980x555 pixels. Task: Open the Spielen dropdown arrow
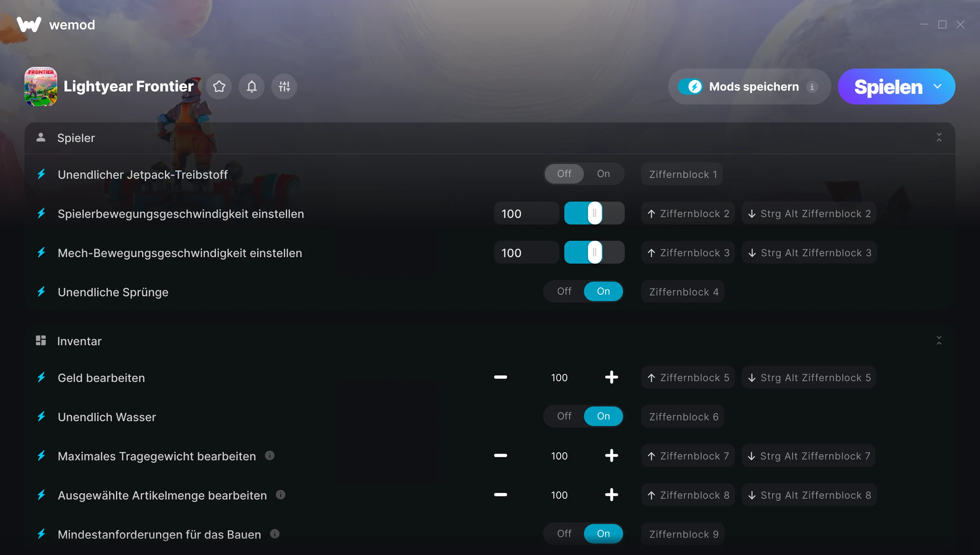(938, 87)
